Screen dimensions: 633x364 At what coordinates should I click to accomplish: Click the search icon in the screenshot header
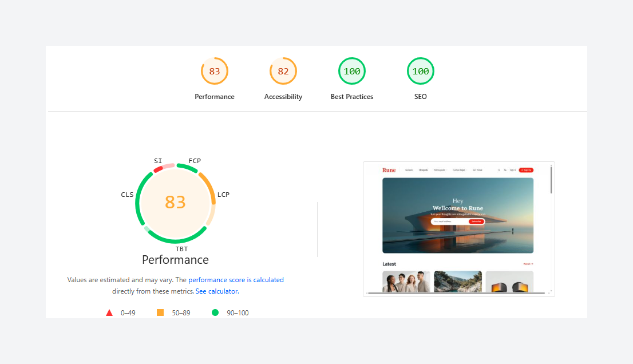point(499,170)
